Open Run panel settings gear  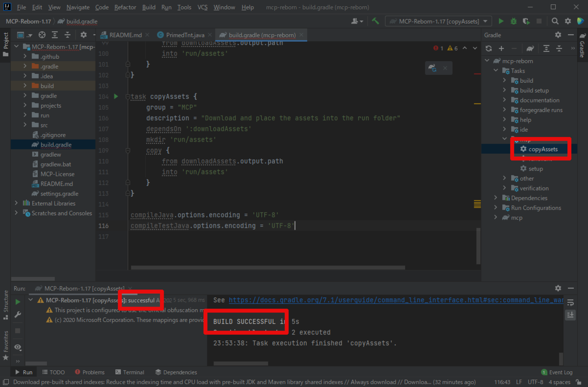[x=558, y=289]
